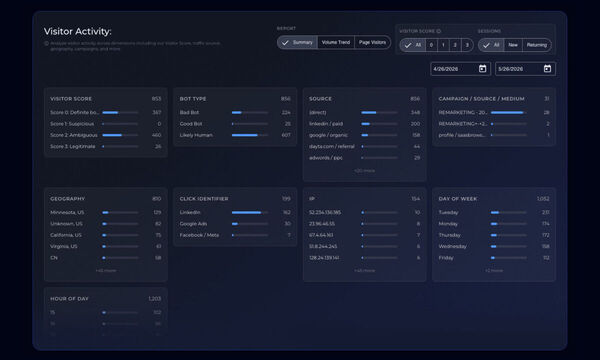
Task: Select All in the Visitor Score filter
Action: (x=412, y=45)
